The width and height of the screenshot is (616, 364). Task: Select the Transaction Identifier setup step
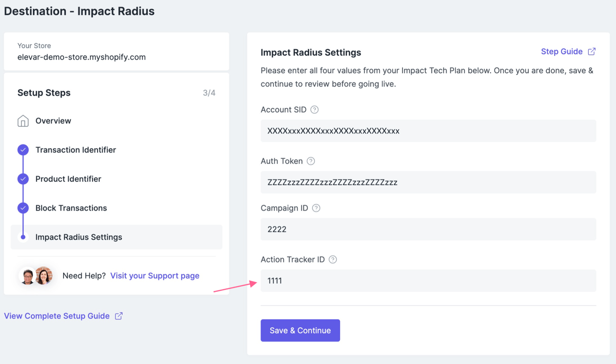click(75, 150)
